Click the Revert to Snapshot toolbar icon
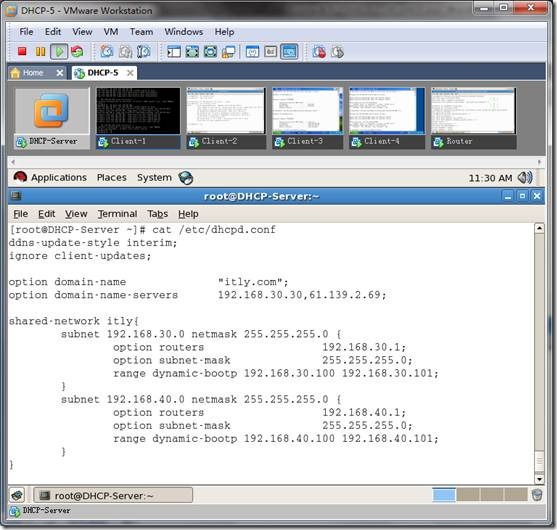Viewport: 557px width, 530px height. point(125,52)
